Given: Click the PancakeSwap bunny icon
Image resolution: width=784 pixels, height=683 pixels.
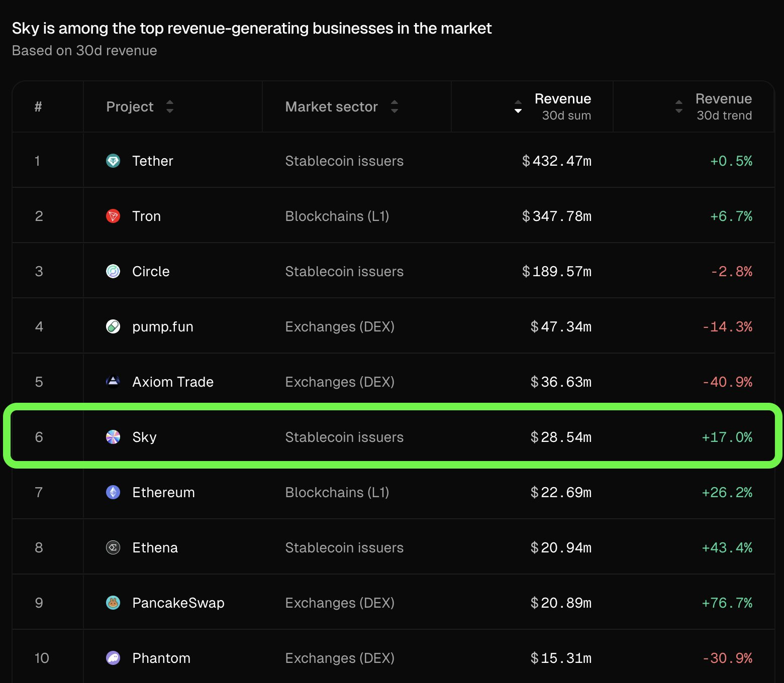Looking at the screenshot, I should click(x=113, y=603).
